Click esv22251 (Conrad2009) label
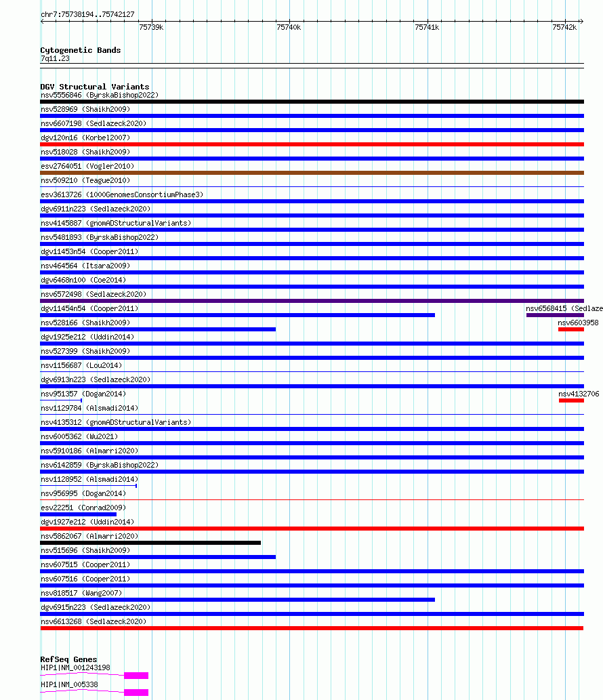 coord(83,510)
